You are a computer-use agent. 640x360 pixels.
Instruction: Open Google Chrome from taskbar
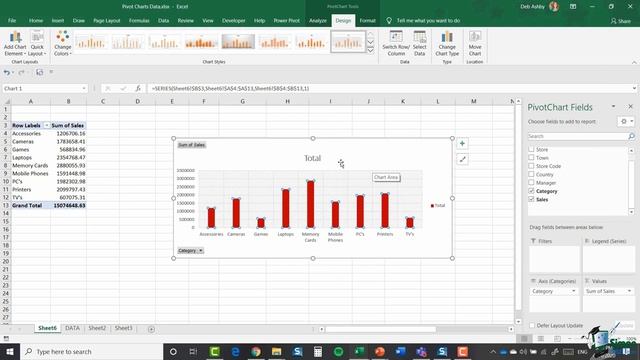click(x=256, y=351)
